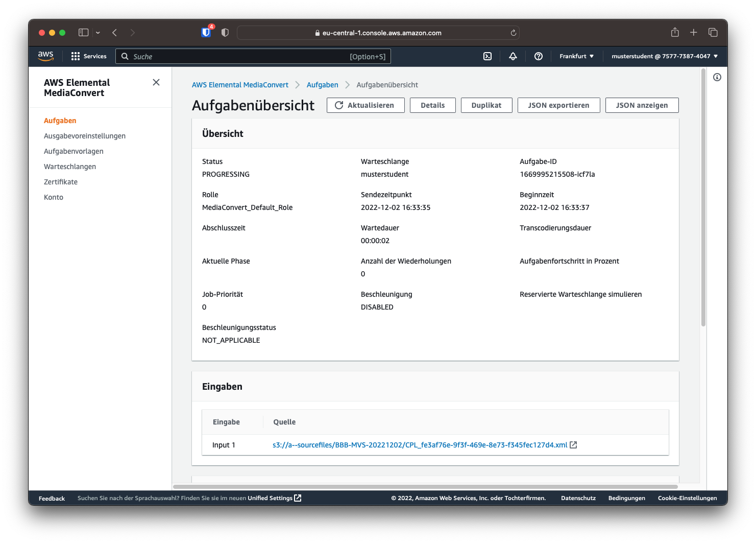Open Zertifikate in the sidebar

point(61,182)
